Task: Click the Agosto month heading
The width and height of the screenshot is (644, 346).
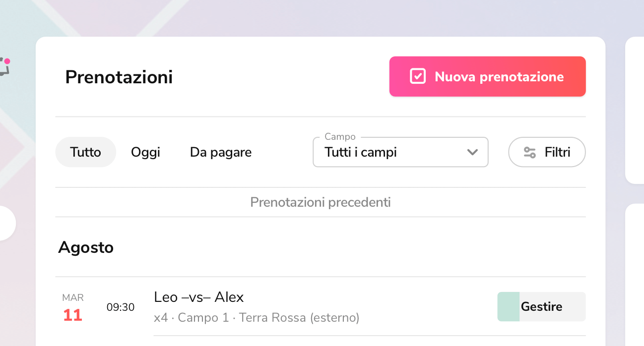Action: tap(86, 247)
